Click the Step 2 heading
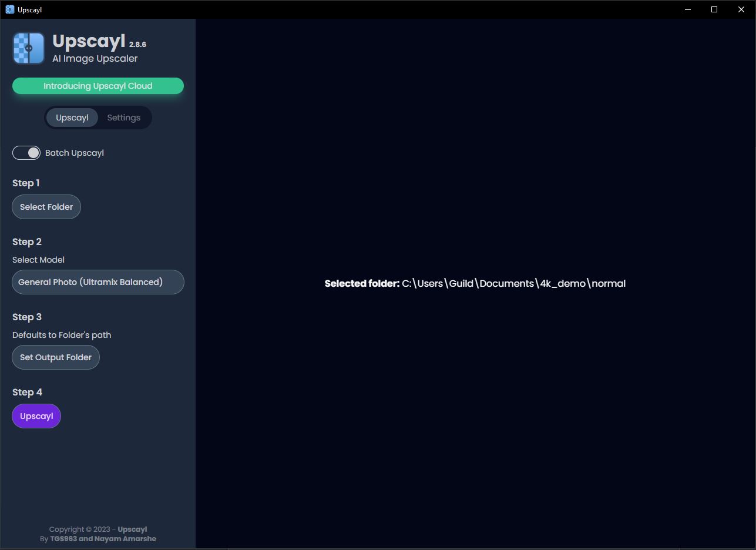Viewport: 756px width, 550px height. pos(27,242)
